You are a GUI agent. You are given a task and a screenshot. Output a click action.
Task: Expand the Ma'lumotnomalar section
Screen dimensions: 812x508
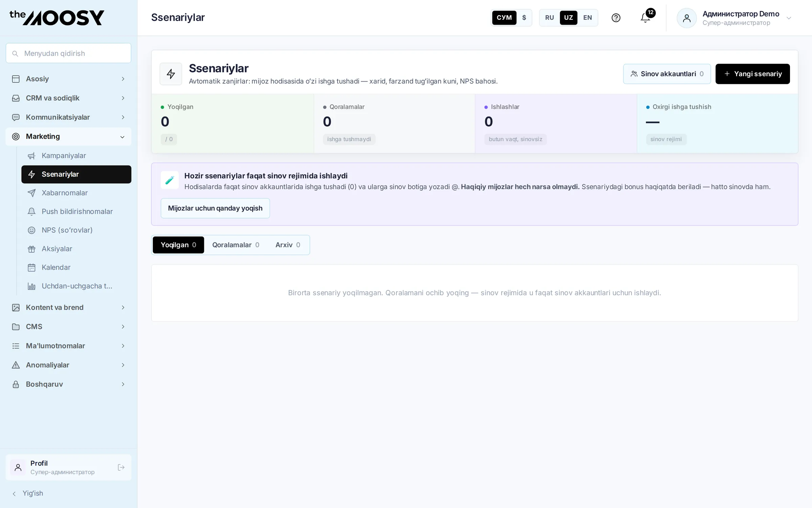(68, 346)
